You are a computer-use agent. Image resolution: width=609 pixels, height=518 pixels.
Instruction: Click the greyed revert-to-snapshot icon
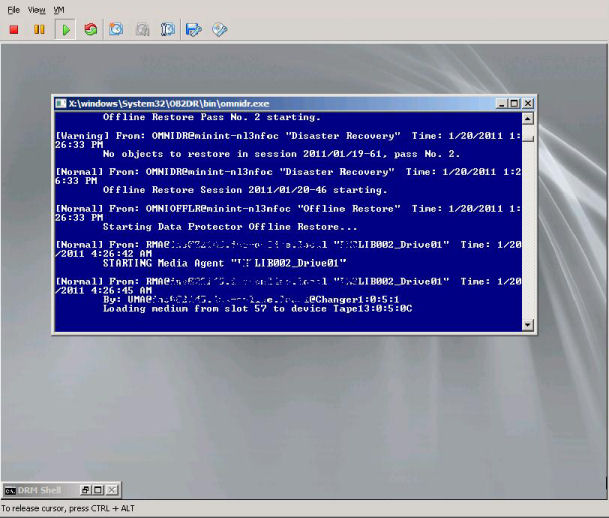[143, 30]
